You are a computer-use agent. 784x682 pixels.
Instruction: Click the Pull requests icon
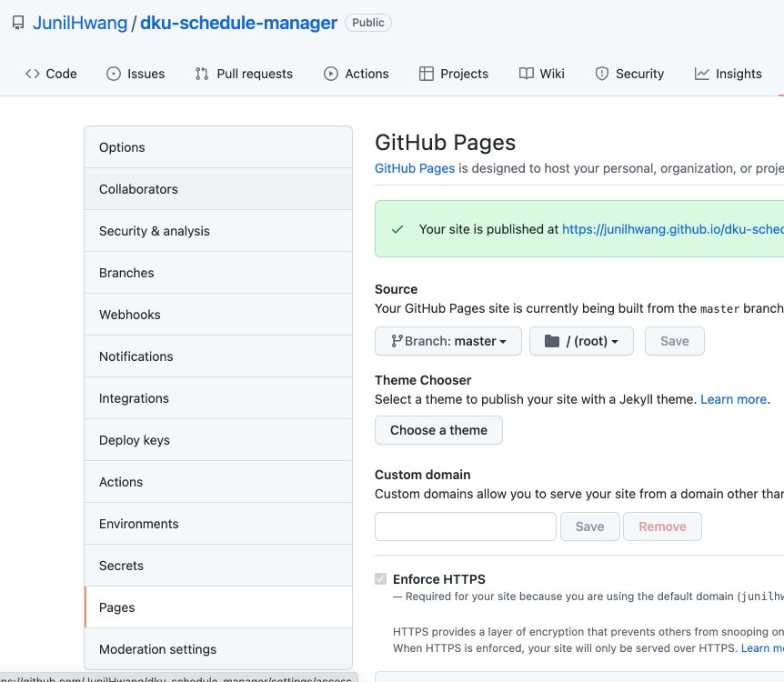coord(202,74)
